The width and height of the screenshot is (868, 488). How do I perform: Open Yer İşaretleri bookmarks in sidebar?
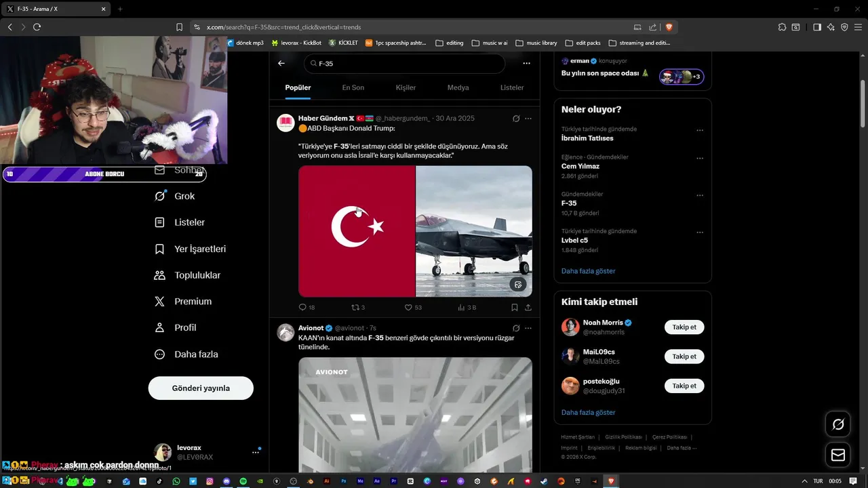point(191,249)
